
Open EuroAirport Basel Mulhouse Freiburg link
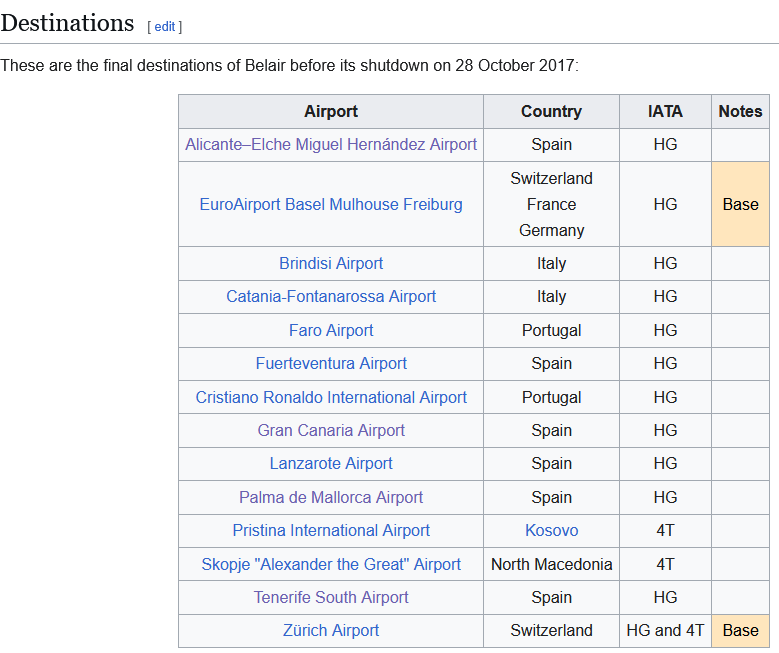(x=331, y=204)
